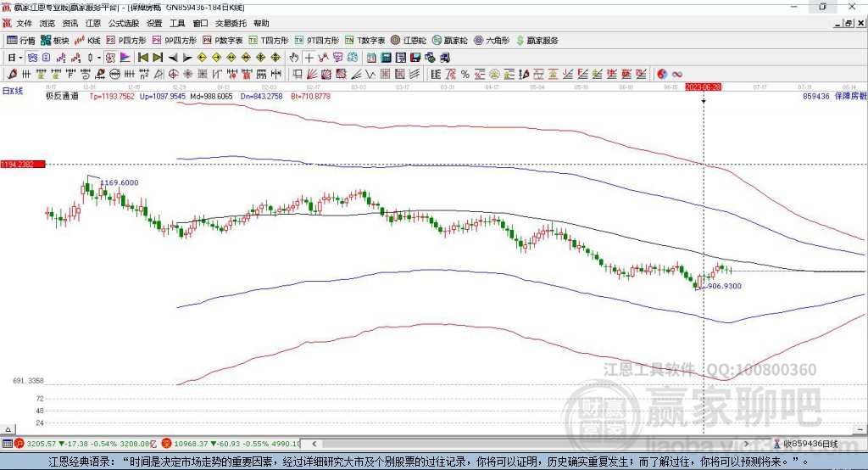Open the 行情 quotes view

[20, 41]
